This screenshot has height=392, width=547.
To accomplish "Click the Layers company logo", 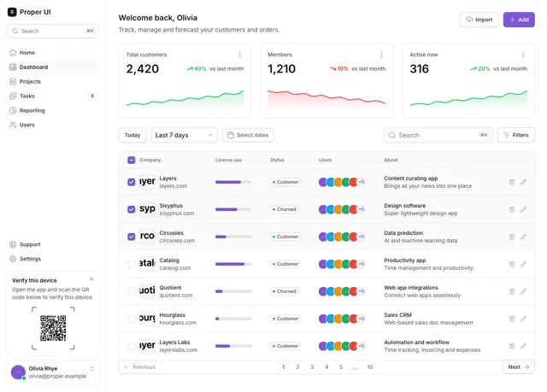I will coord(147,182).
